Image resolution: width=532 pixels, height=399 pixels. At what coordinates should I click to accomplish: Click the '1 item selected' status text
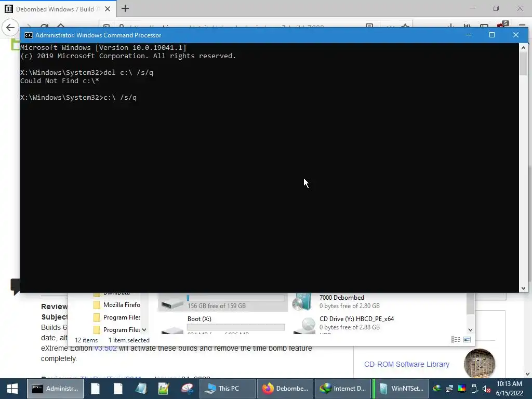coord(129,340)
